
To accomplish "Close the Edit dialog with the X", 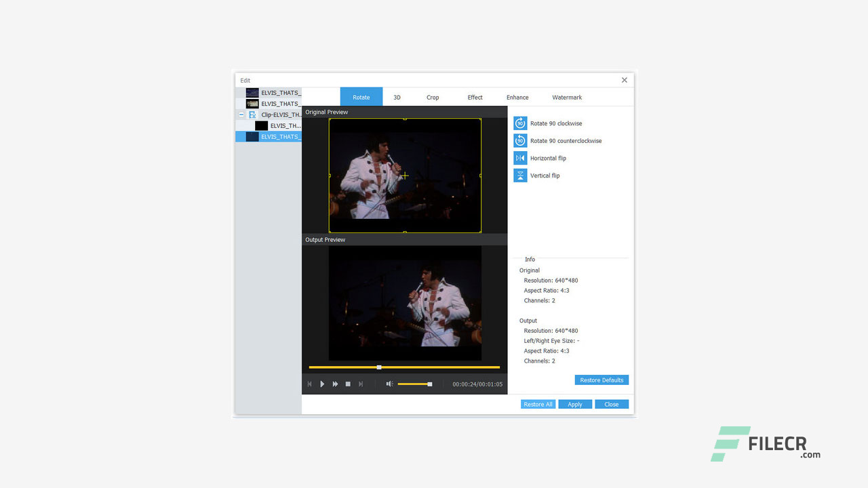I will coord(625,80).
